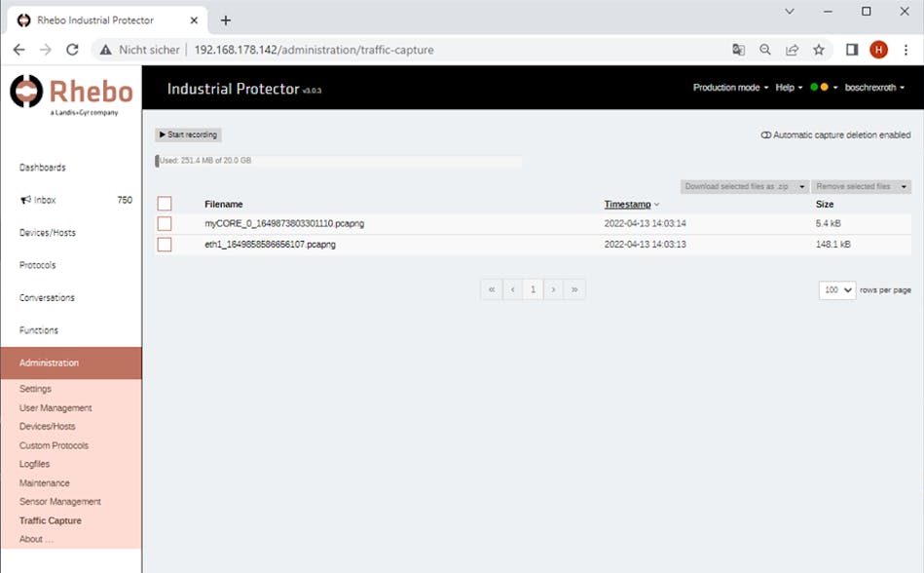Open the tab search chevron

click(x=790, y=11)
